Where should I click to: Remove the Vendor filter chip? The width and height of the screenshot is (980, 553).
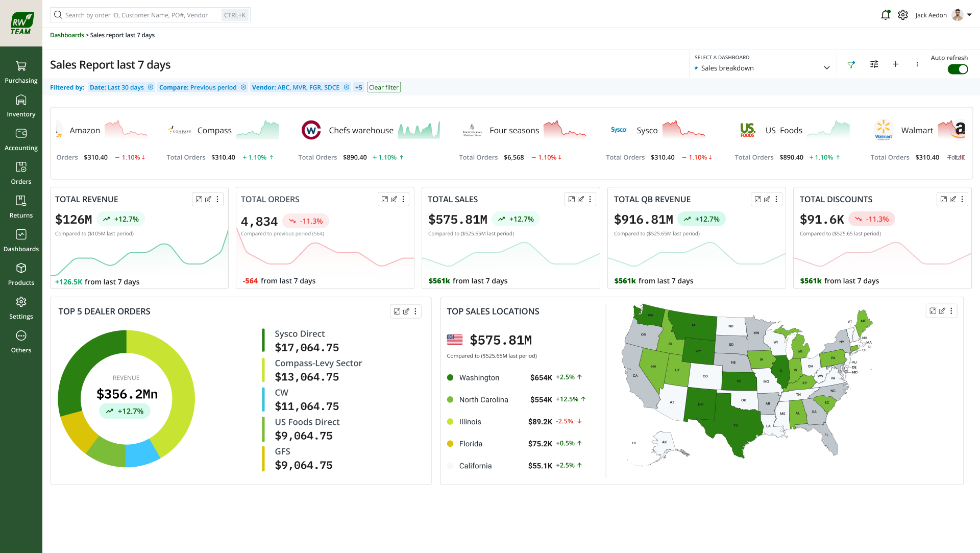tap(347, 87)
